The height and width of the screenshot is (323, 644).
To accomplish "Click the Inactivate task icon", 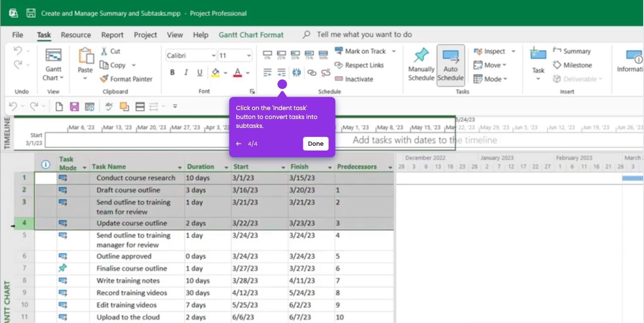I will tap(339, 79).
